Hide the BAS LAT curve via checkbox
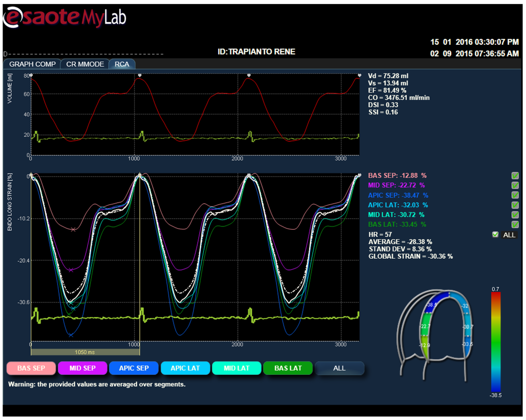Screen dimensions: 526x420 515,224
